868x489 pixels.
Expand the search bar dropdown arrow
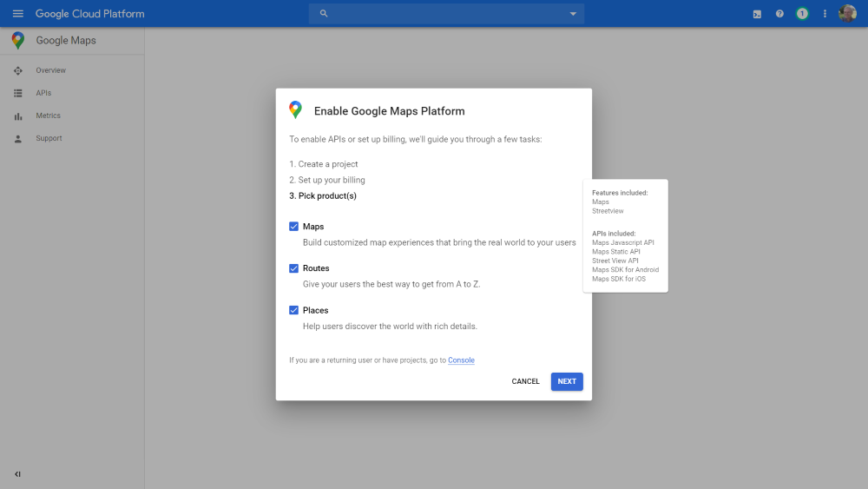click(x=573, y=14)
